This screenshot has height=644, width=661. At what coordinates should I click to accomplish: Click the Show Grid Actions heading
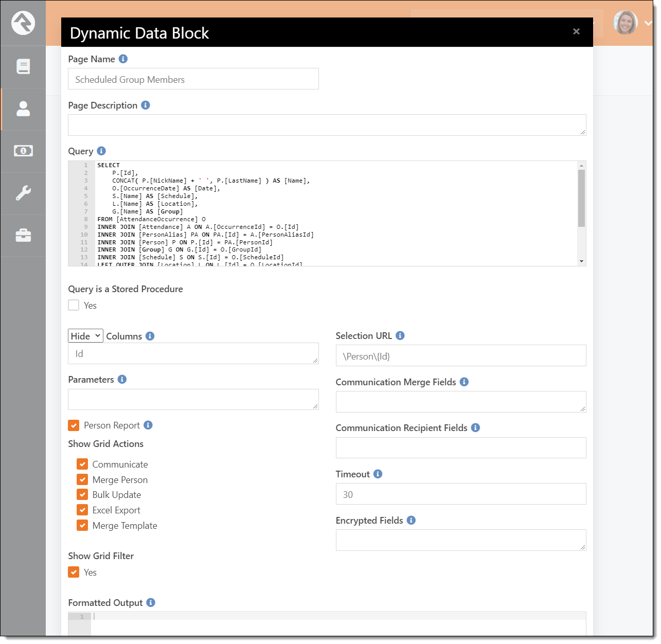(x=106, y=443)
